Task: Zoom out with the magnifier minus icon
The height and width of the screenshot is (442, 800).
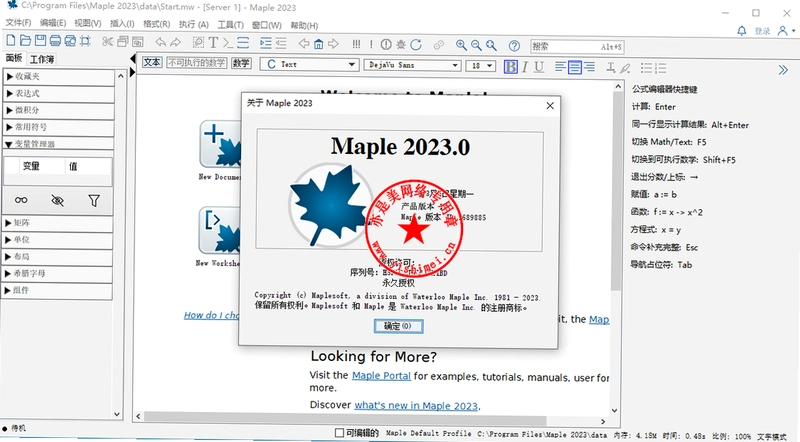Action: [x=476, y=45]
